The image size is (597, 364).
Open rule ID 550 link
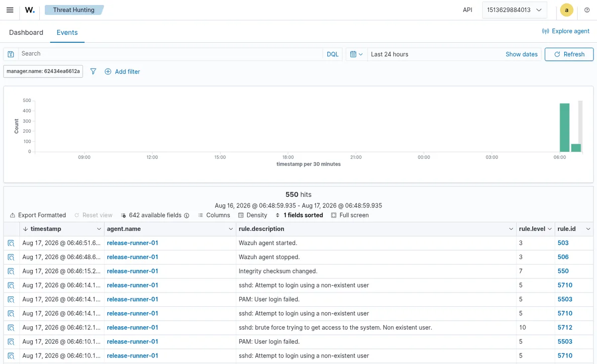point(563,271)
